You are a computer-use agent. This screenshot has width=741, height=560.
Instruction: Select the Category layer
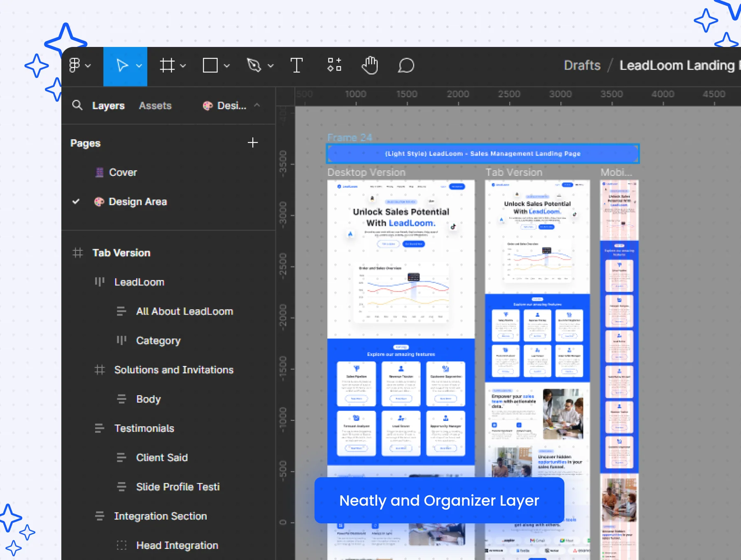[158, 341]
